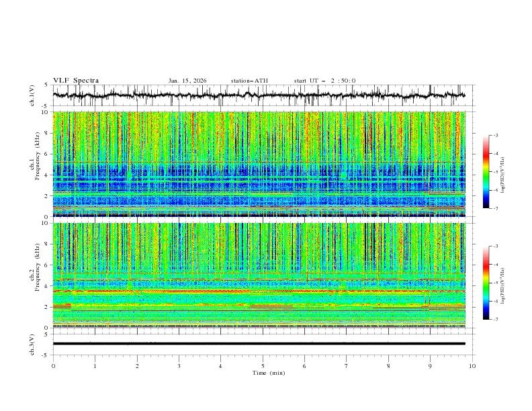This screenshot has height=411, width=532.
Task: Click the "ch.2 Frequency (kHz)" axis label
Action: [34, 267]
